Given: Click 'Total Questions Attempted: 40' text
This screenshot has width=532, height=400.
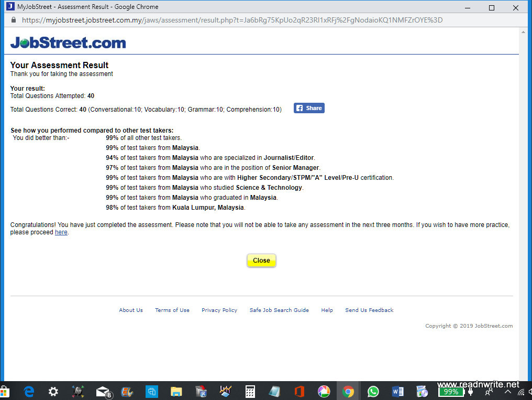Looking at the screenshot, I should [52, 96].
